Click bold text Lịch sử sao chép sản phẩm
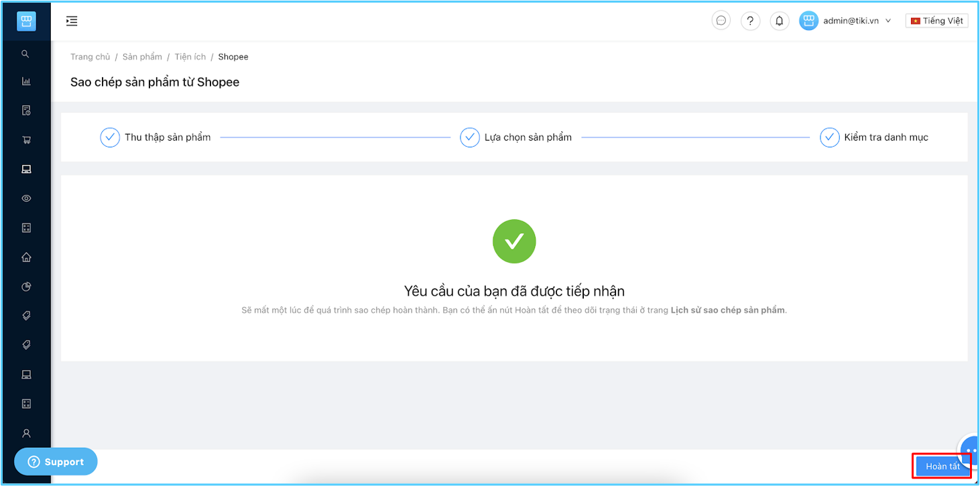980x486 pixels. coord(727,311)
